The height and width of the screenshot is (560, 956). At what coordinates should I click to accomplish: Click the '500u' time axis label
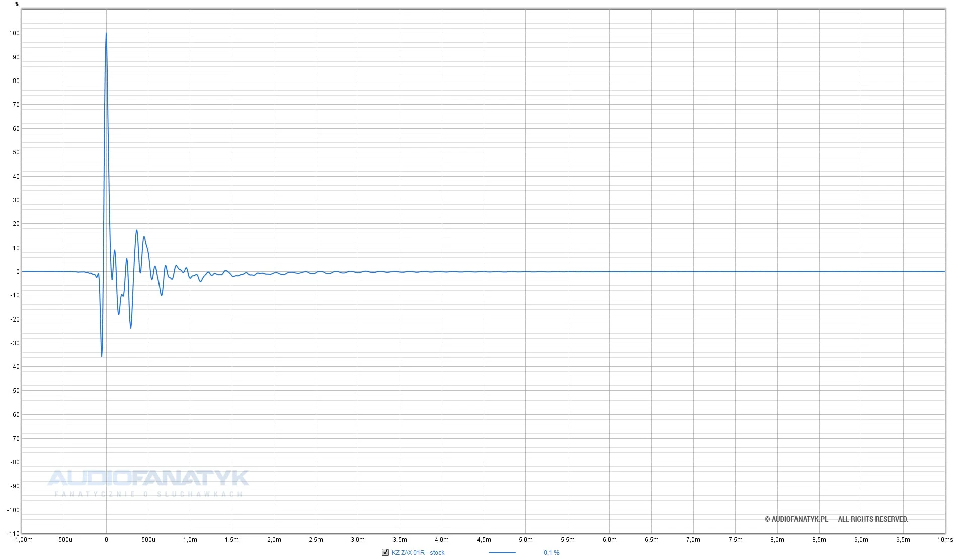[148, 540]
